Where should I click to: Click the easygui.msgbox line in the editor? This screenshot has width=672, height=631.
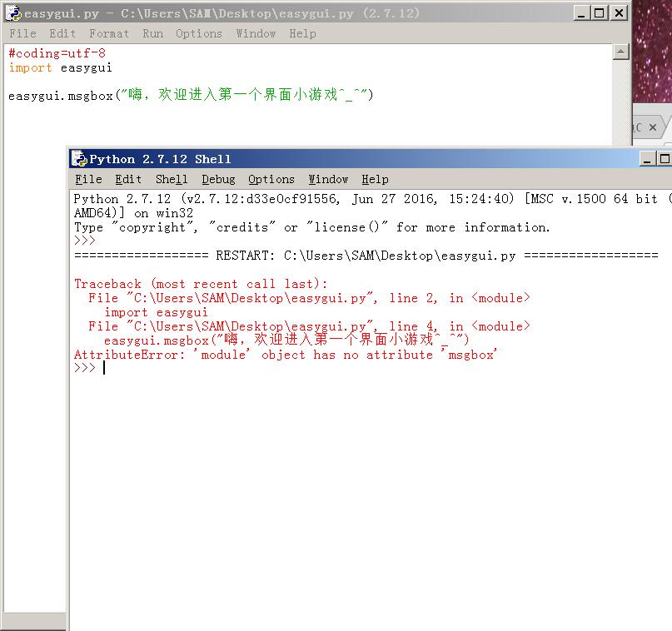(191, 96)
